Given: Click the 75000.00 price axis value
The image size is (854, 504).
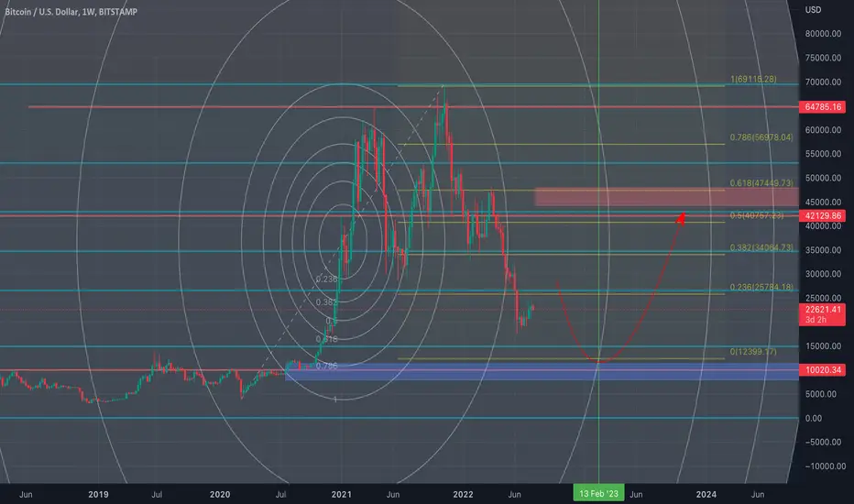Looking at the screenshot, I should point(823,58).
